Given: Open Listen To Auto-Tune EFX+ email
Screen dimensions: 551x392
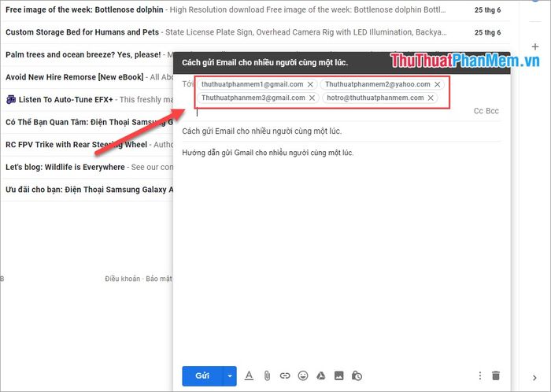Looking at the screenshot, I should tap(87, 100).
